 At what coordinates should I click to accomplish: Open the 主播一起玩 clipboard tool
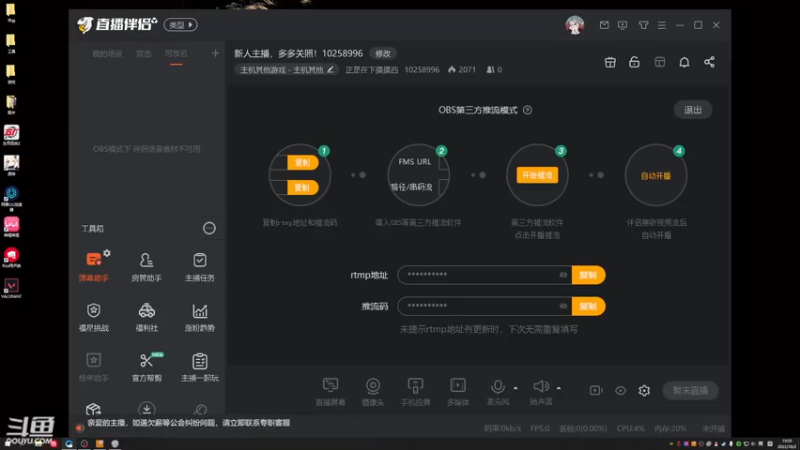(199, 366)
